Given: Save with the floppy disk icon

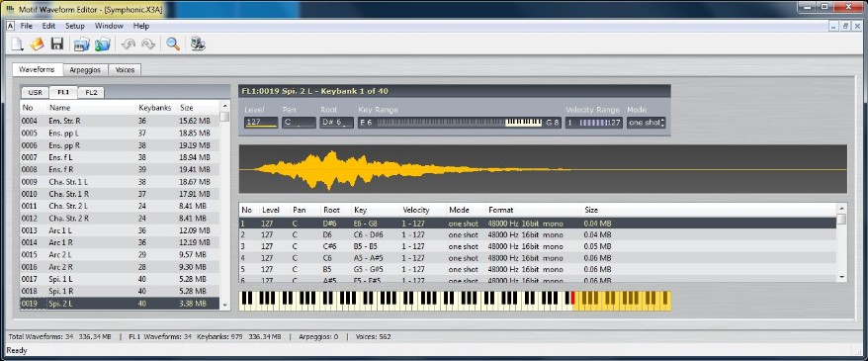Looking at the screenshot, I should 57,45.
